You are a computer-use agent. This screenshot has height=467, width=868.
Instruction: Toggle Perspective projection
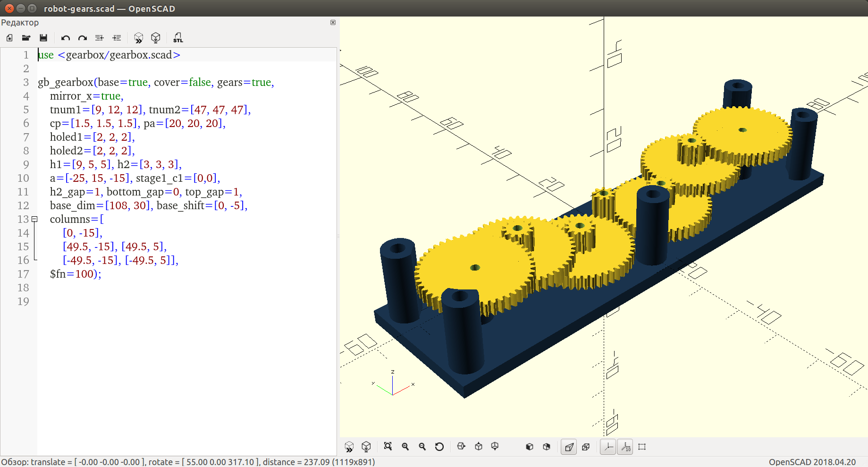point(569,447)
